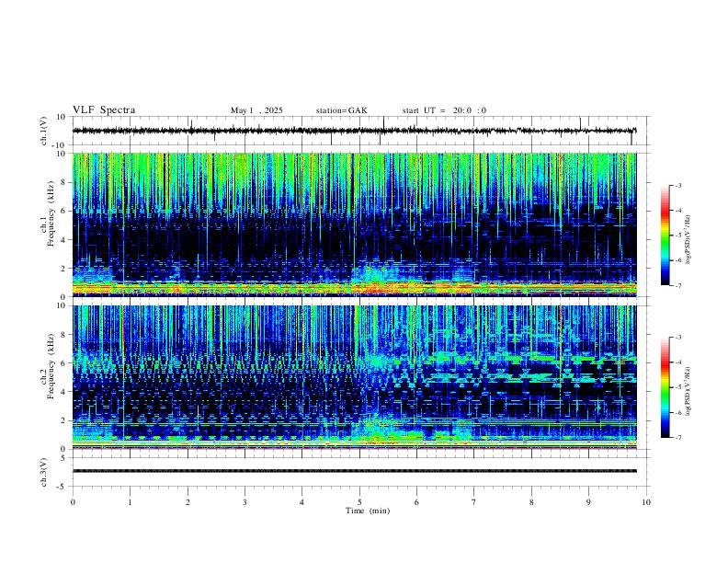Click the "4" tick on the time axis

tap(301, 502)
